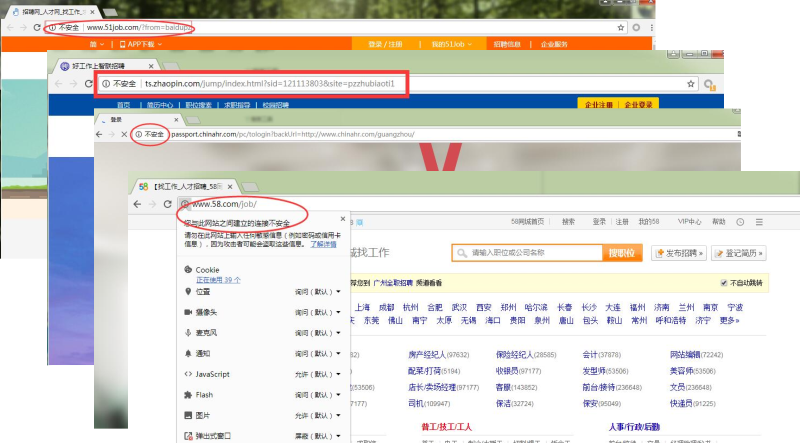Click the extension icon right of zhaopin address bar
Image resolution: width=800 pixels, height=443 pixels.
pyautogui.click(x=709, y=84)
